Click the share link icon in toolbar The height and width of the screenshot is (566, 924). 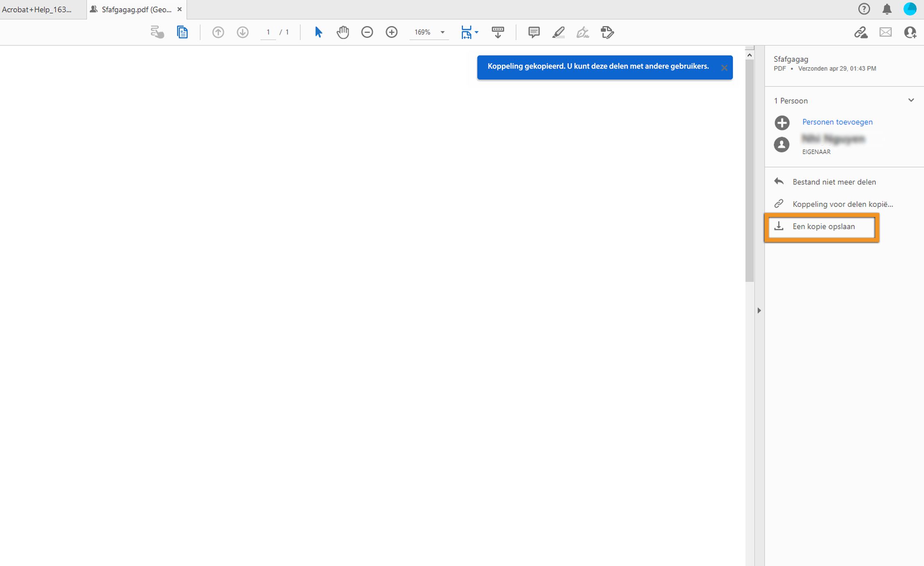click(860, 32)
